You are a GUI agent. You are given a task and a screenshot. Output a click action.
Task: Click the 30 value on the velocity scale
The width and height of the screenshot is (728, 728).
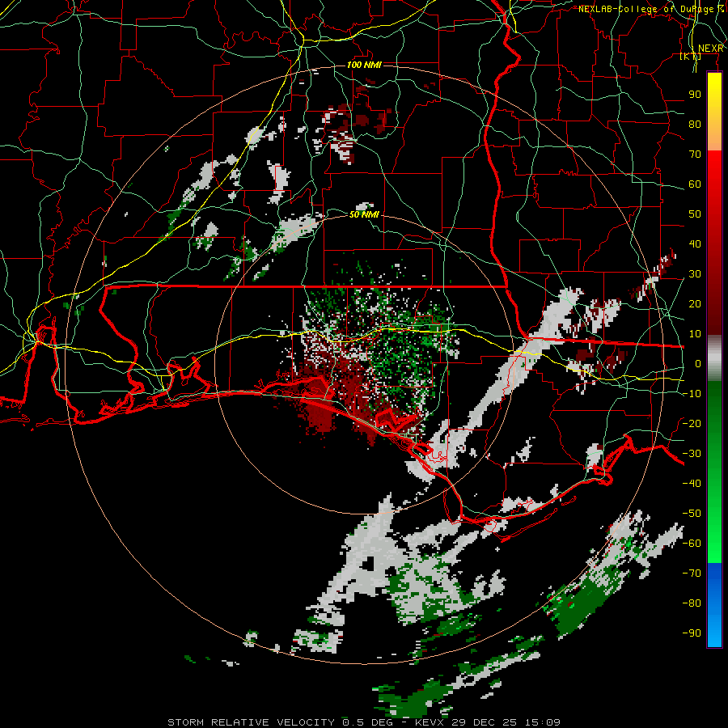point(695,274)
